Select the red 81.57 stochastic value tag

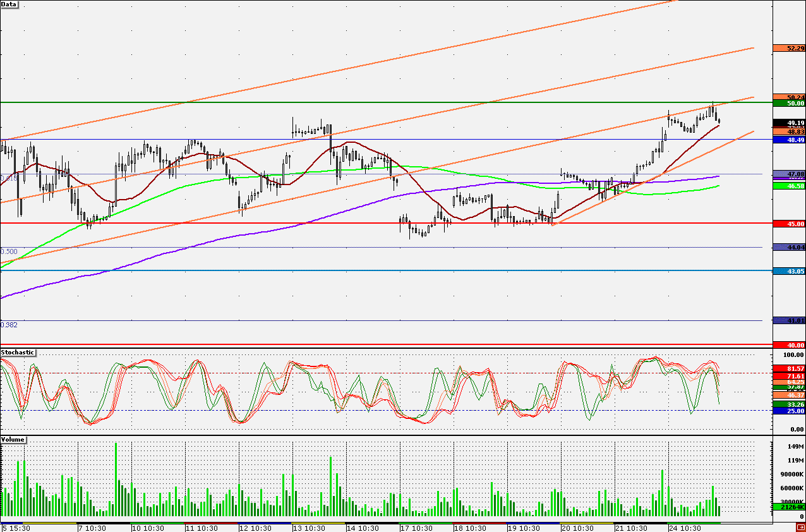(789, 368)
